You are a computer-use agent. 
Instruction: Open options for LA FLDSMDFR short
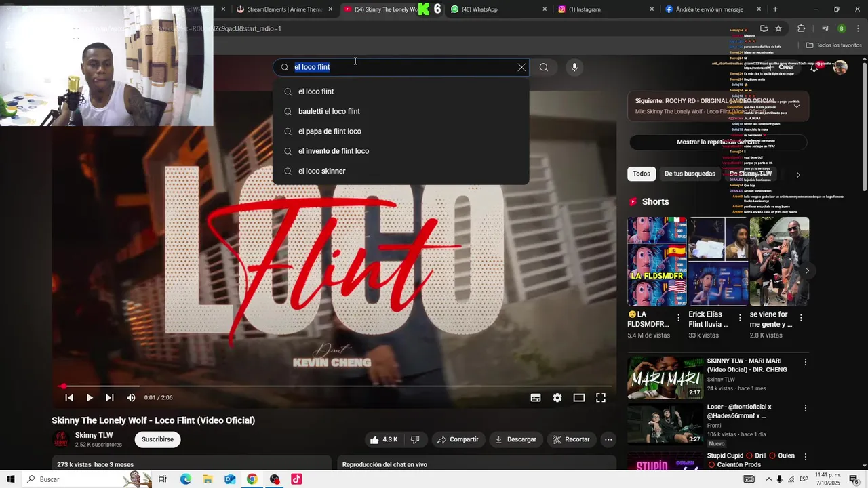pyautogui.click(x=679, y=317)
